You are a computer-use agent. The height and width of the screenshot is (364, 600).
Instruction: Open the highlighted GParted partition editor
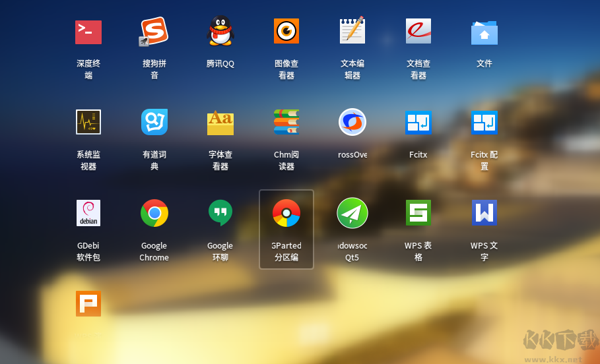286,214
